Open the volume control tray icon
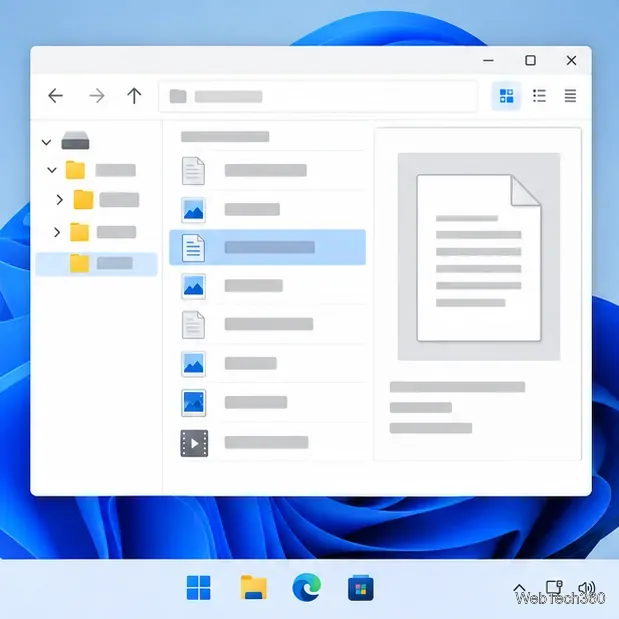The width and height of the screenshot is (619, 619). click(587, 588)
